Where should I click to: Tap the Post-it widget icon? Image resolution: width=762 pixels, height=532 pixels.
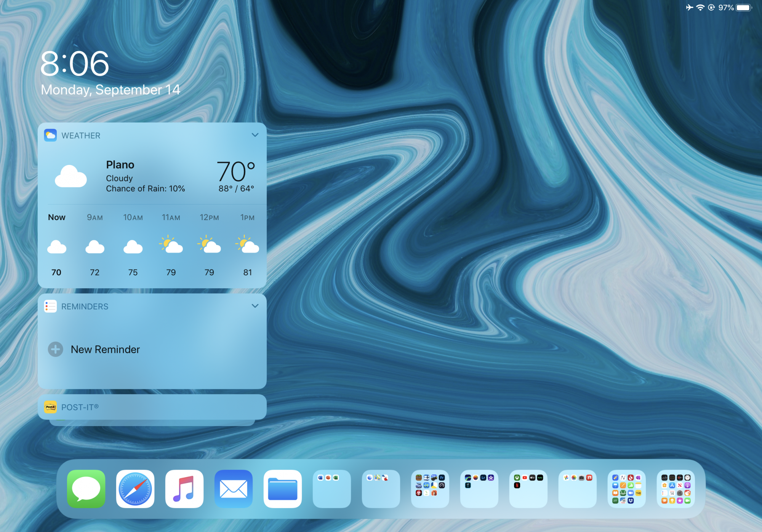(x=50, y=407)
